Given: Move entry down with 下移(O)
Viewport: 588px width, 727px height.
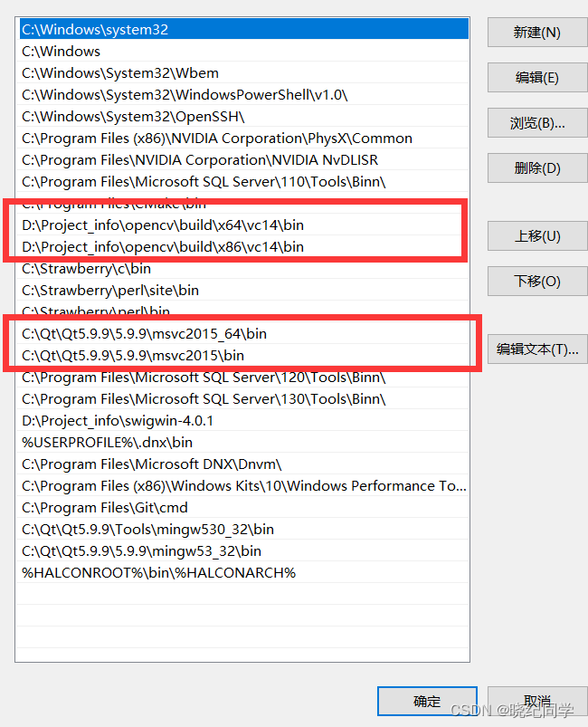Looking at the screenshot, I should (x=537, y=281).
